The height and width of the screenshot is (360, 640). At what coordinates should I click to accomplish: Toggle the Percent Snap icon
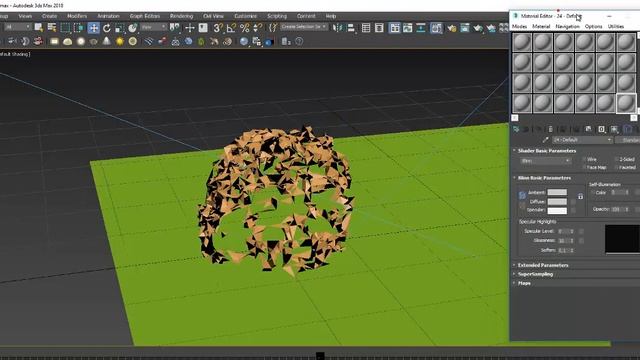(244, 28)
